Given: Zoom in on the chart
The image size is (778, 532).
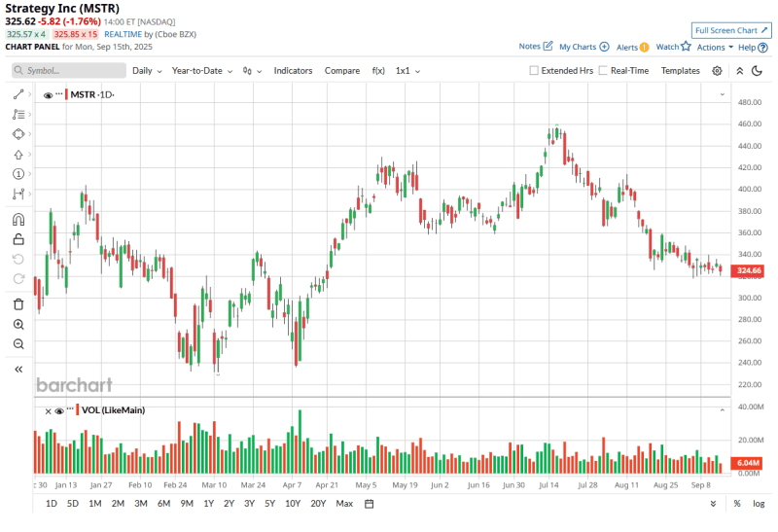Looking at the screenshot, I should pyautogui.click(x=18, y=324).
